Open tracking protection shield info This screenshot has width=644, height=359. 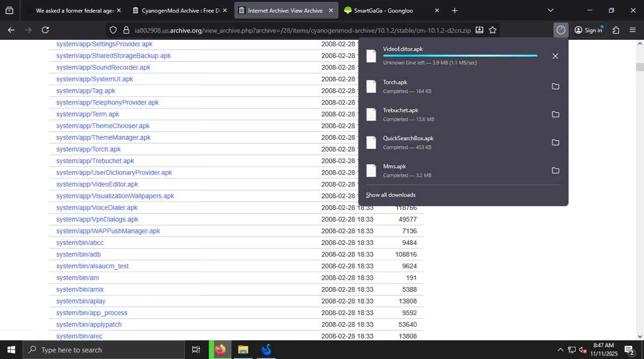click(113, 30)
